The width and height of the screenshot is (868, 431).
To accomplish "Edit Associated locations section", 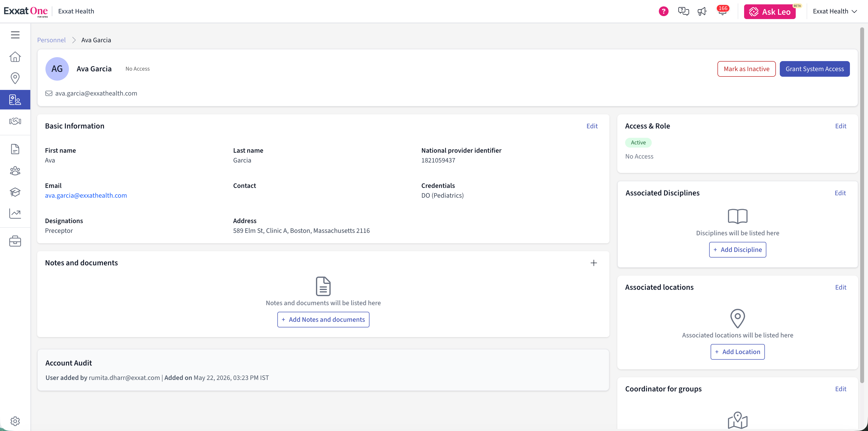I will (840, 287).
